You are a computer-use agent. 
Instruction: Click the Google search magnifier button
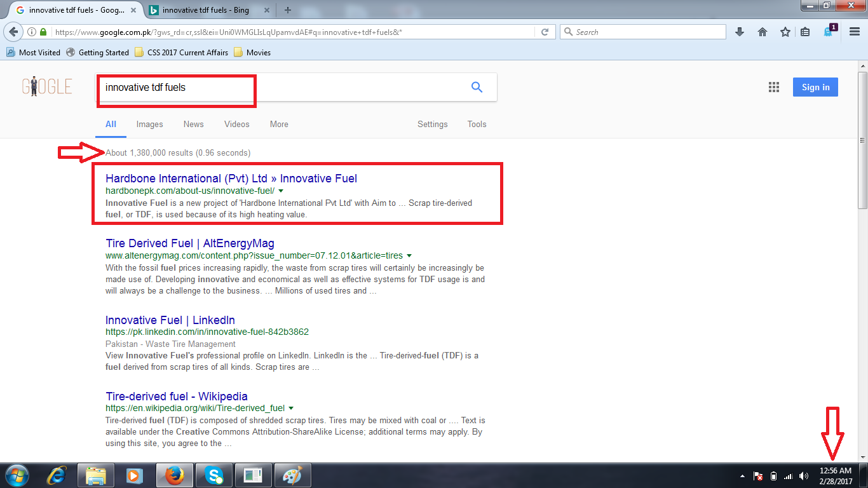pos(477,88)
